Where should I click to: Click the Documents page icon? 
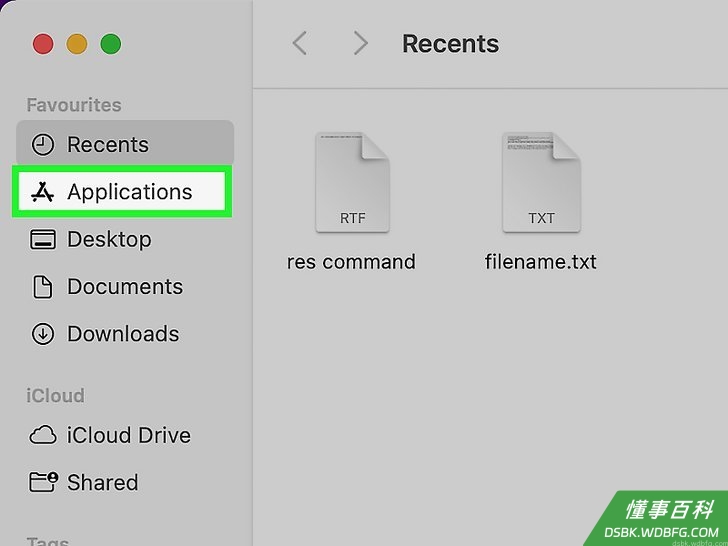tap(43, 287)
